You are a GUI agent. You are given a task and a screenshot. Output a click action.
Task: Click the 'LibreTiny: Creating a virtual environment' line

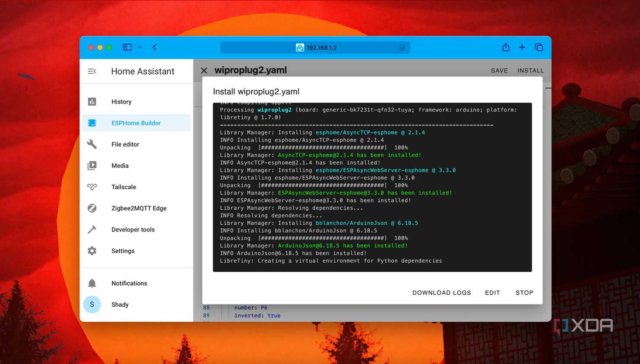(x=331, y=261)
